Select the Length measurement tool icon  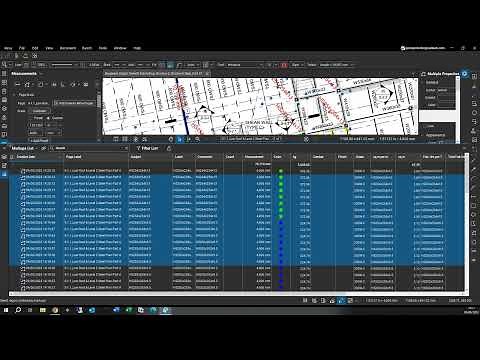pyautogui.click(x=18, y=85)
